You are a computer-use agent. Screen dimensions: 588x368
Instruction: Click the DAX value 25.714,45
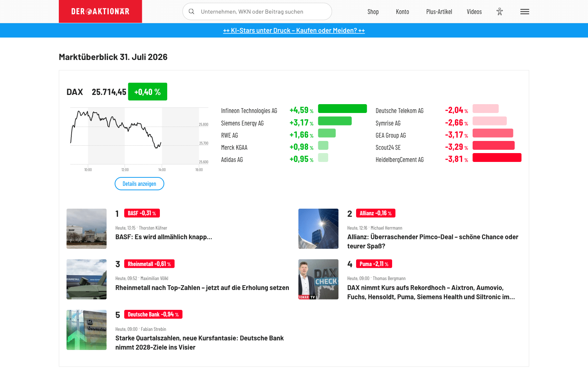click(x=109, y=92)
